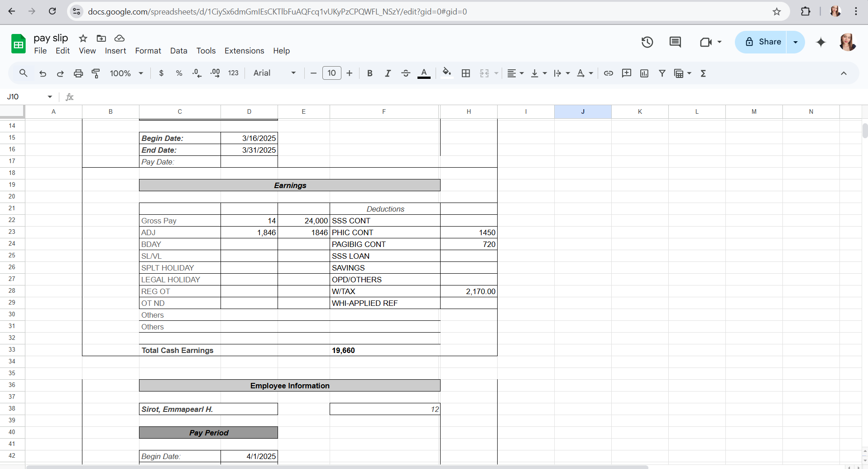
Task: Open the zoom level dropdown
Action: pyautogui.click(x=126, y=73)
